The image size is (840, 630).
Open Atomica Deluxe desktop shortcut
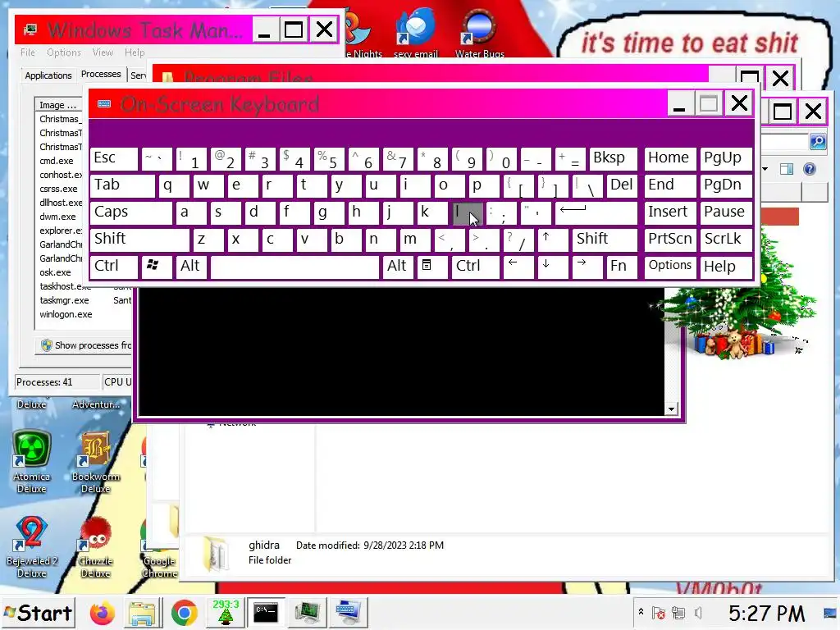32,462
